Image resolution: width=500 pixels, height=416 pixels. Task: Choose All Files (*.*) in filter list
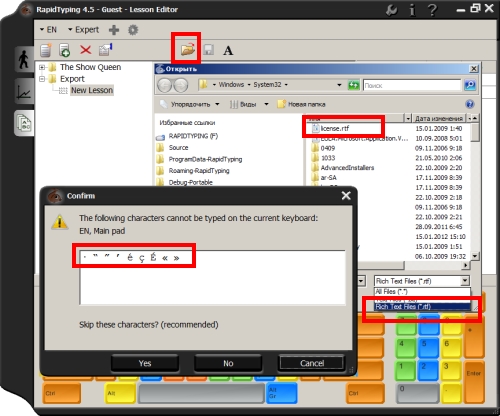click(x=422, y=292)
